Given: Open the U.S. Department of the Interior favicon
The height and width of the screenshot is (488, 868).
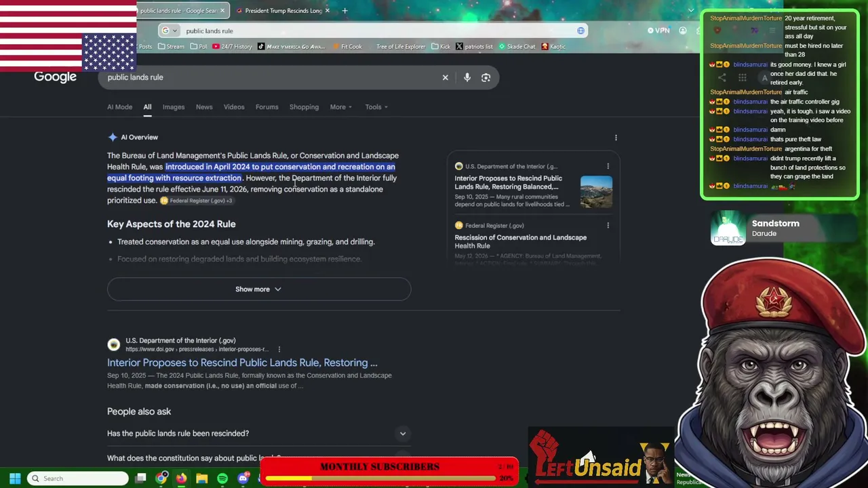Looking at the screenshot, I should (114, 345).
